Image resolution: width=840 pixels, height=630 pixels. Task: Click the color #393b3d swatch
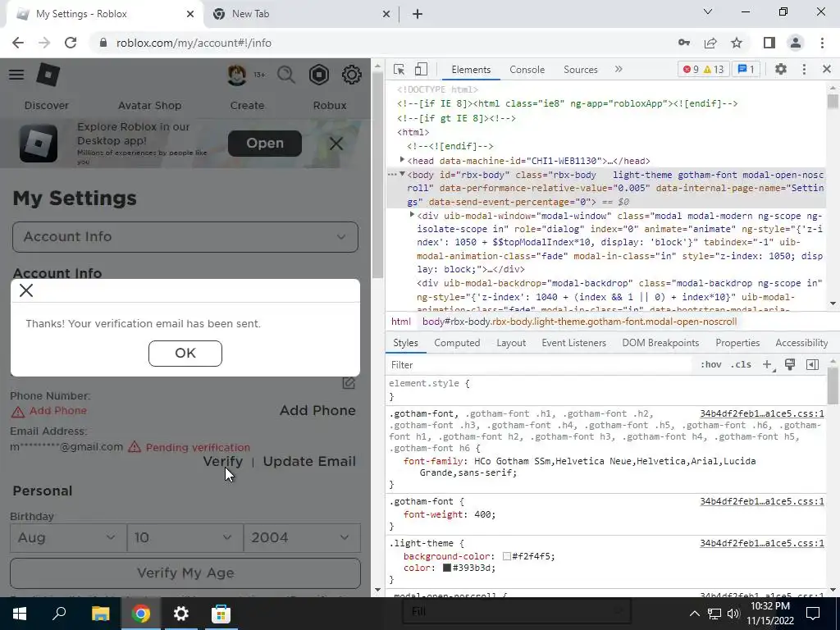pyautogui.click(x=447, y=568)
